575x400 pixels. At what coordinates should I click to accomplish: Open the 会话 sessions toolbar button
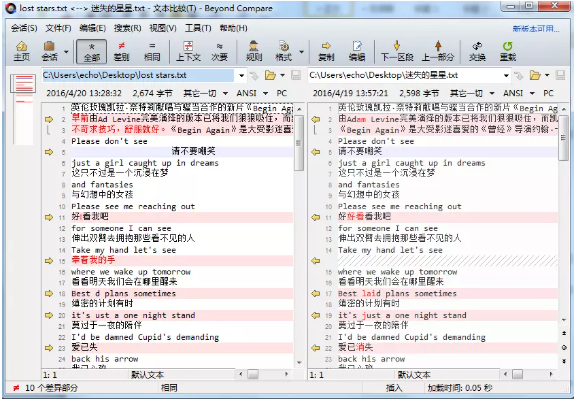pyautogui.click(x=49, y=51)
